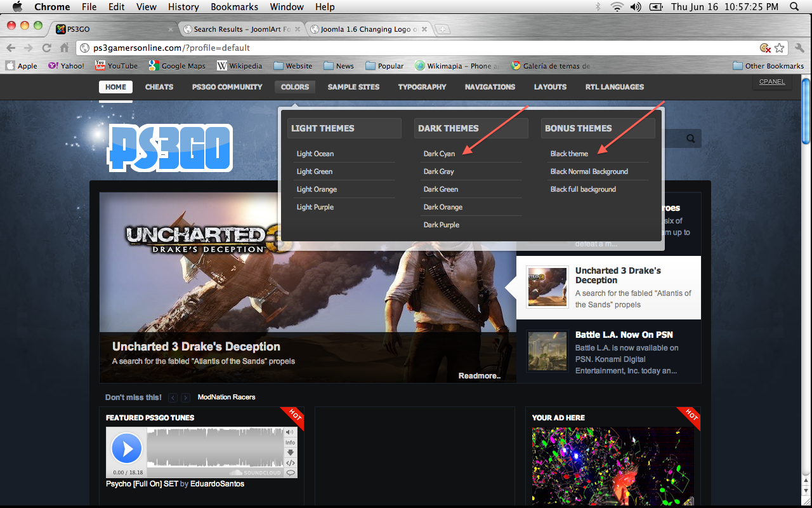Select Battle L.A. Now On PSN thumbnail

(x=547, y=351)
